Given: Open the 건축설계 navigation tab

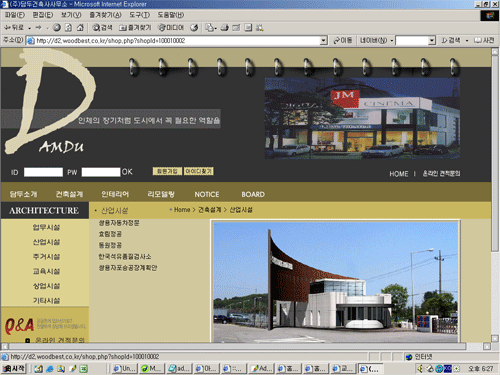Looking at the screenshot, I should pos(69,194).
